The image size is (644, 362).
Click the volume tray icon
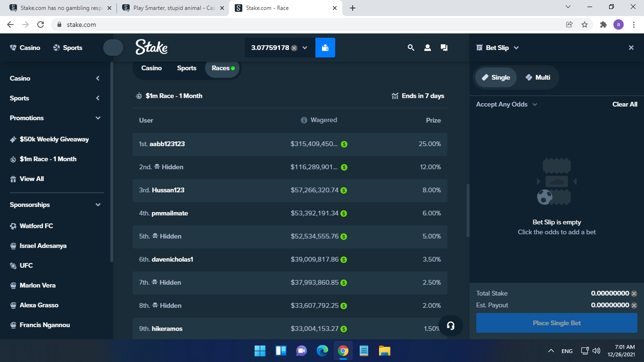[596, 351]
